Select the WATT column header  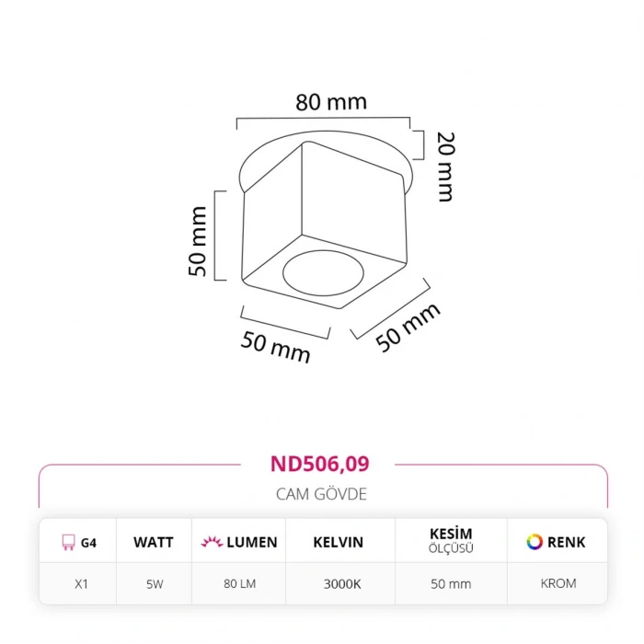(x=153, y=543)
